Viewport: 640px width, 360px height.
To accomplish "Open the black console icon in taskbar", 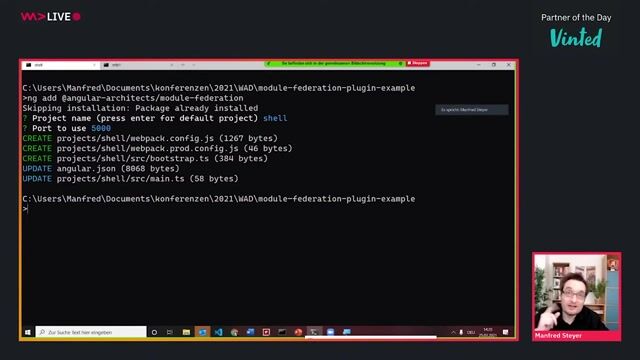I will click(x=282, y=332).
